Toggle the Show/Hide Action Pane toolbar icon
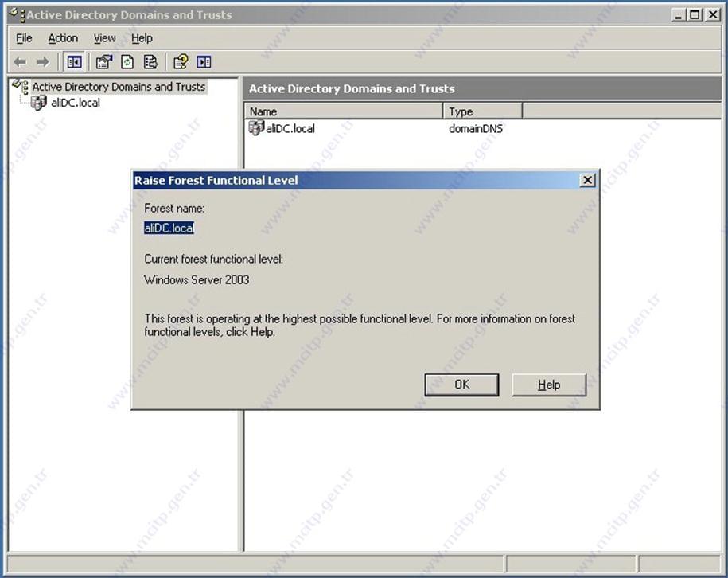The height and width of the screenshot is (578, 728). point(204,62)
